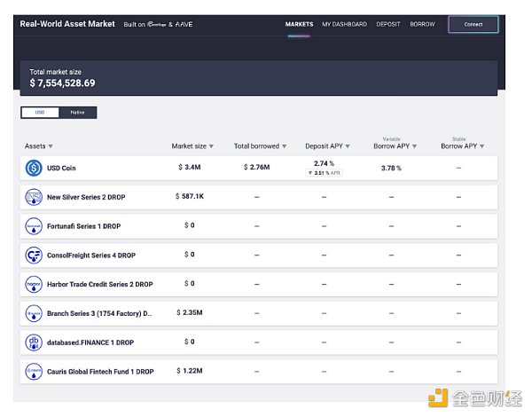Open the USD Coin market row
This screenshot has height=417, width=532.
tap(259, 168)
